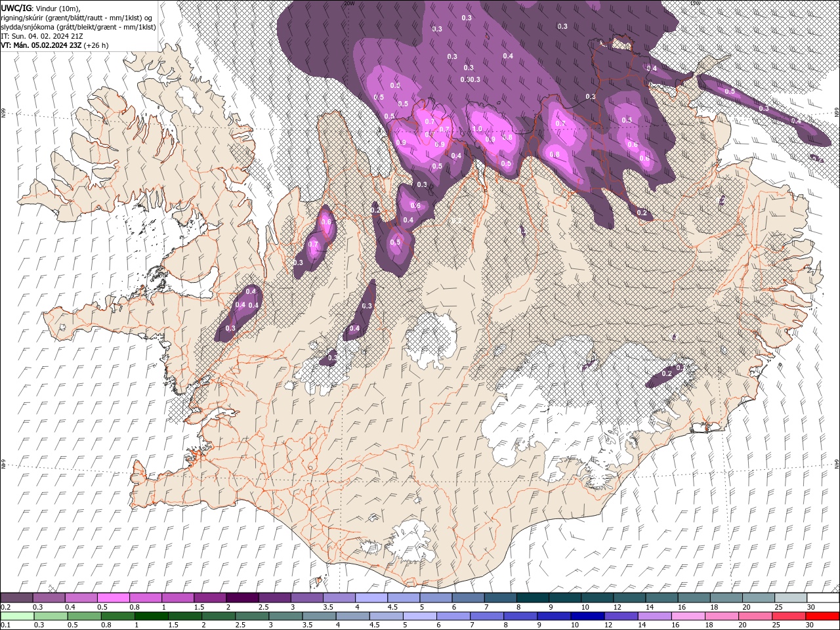This screenshot has width=840, height=630.
Task: Click the '20W' longitude label at top
Action: 349,3
